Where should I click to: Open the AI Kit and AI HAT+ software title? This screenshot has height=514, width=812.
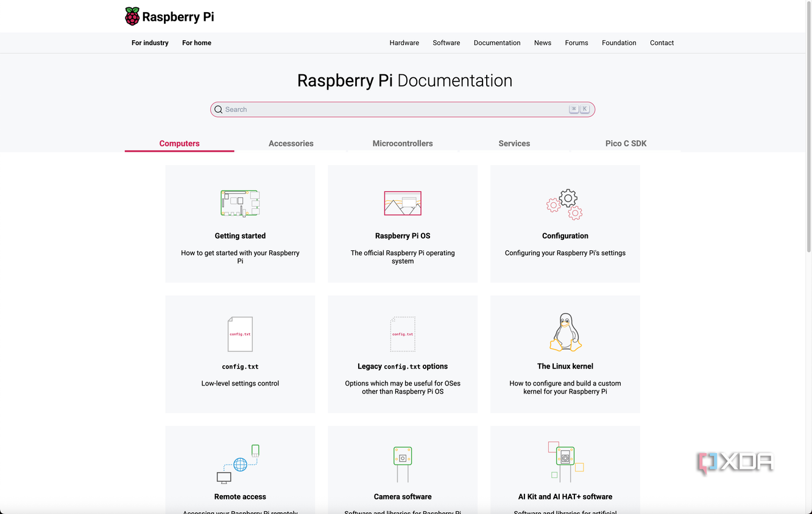click(565, 497)
